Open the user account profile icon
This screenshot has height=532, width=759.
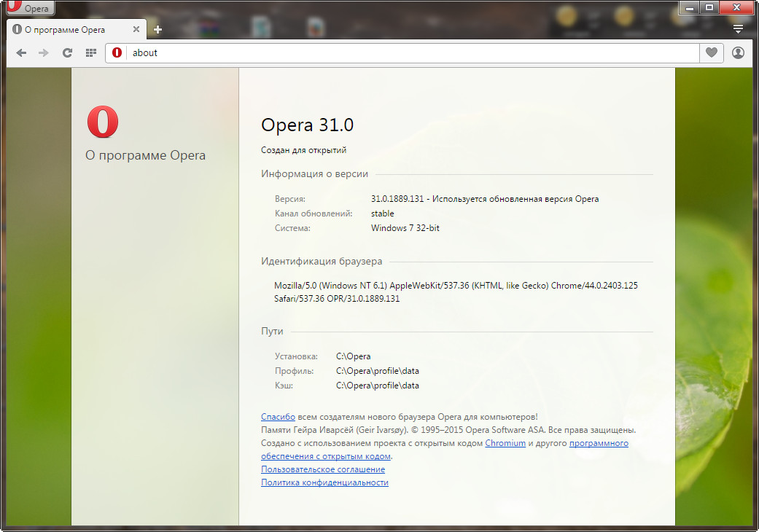tap(738, 52)
